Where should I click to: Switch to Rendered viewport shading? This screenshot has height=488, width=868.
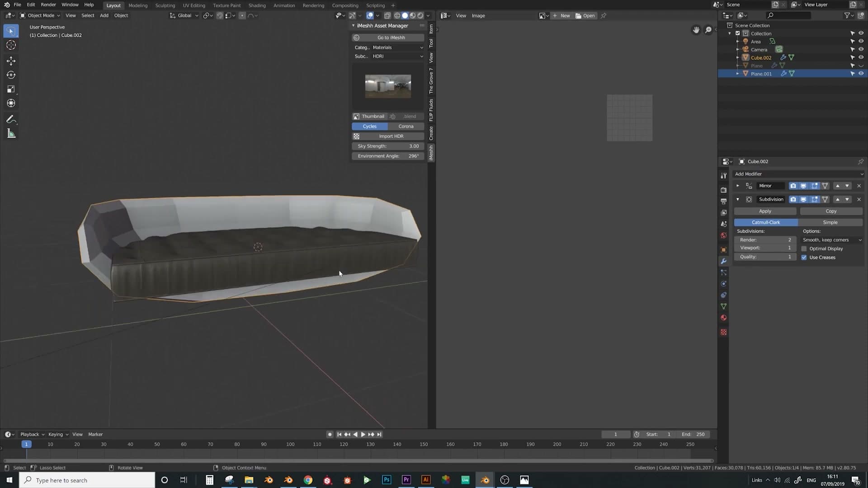(420, 15)
